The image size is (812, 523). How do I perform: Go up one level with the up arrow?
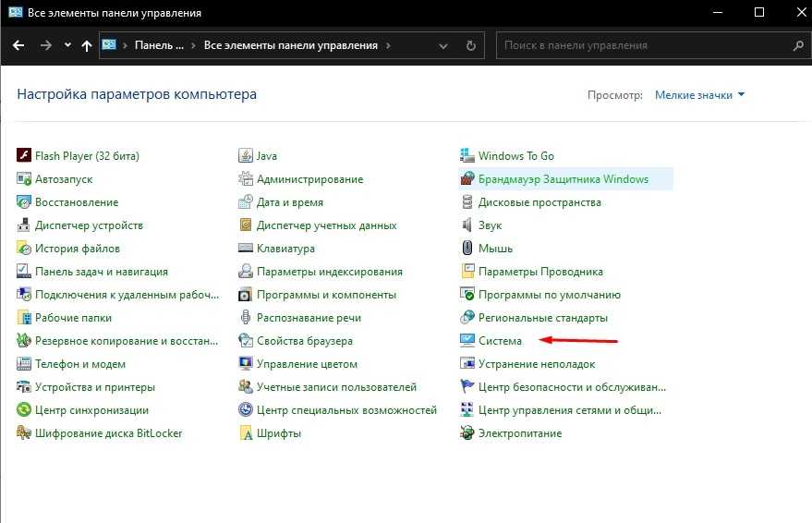click(87, 45)
